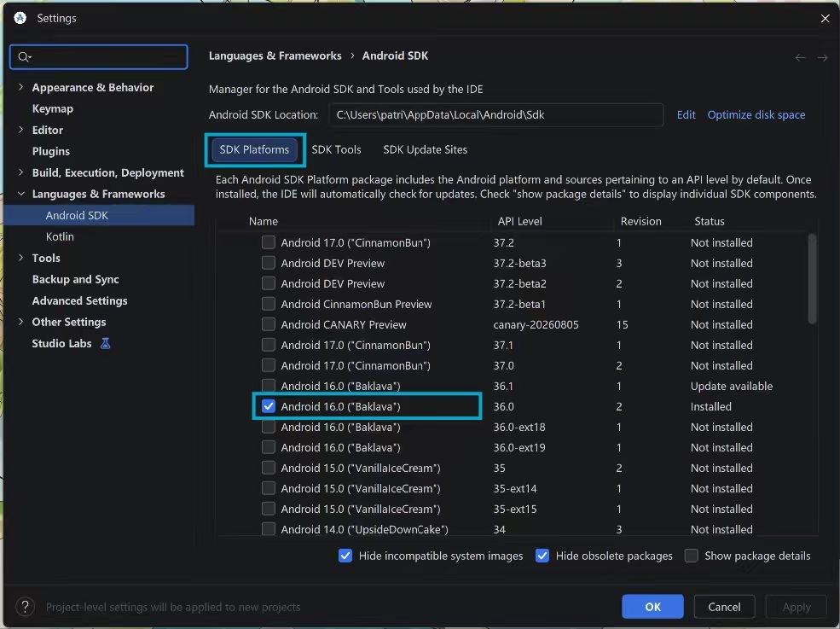This screenshot has height=629, width=840.
Task: Uncheck Android 16.0 Baklava API 36.0
Action: (x=269, y=406)
